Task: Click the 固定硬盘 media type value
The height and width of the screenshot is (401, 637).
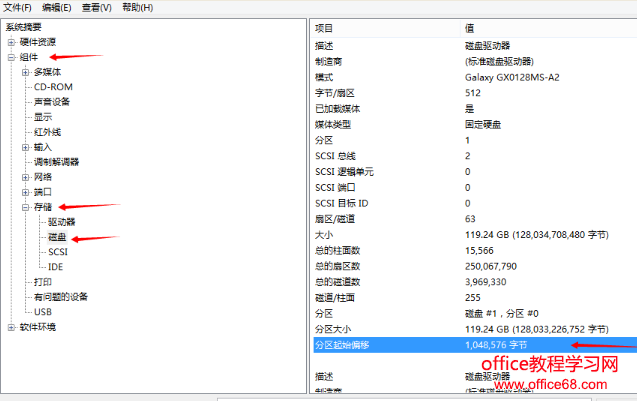Action: click(483, 125)
